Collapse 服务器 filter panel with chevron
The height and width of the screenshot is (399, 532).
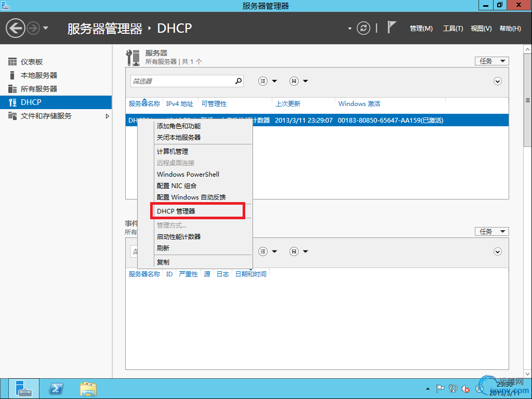(498, 82)
